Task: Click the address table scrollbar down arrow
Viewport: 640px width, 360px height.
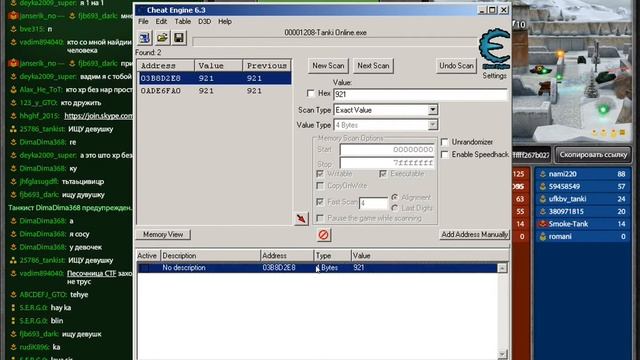Action: (x=502, y=354)
